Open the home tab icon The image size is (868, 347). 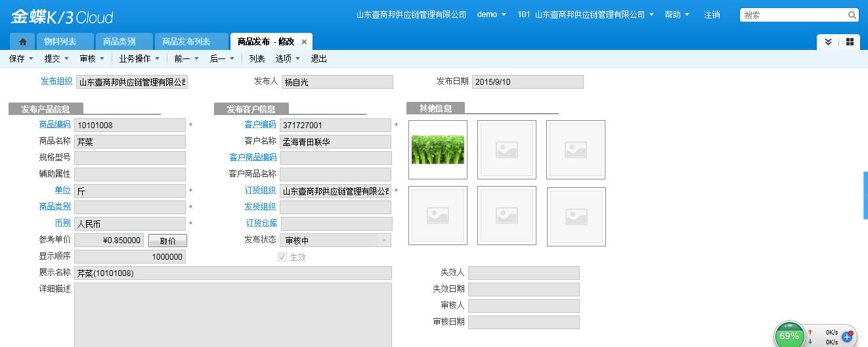tap(22, 42)
